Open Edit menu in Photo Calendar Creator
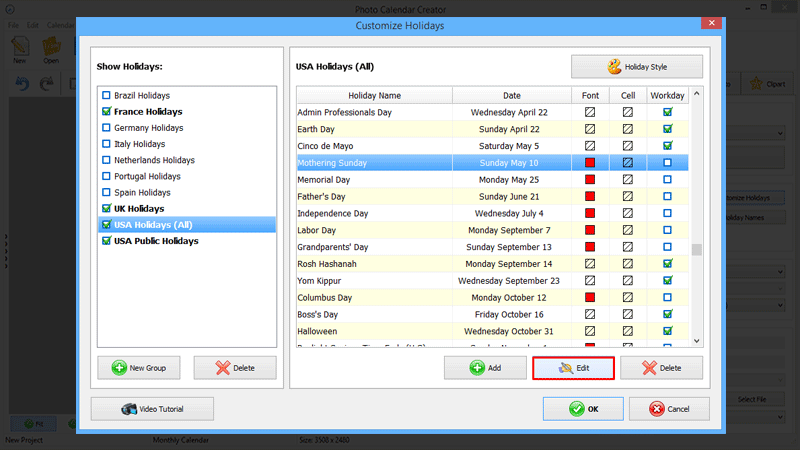Image resolution: width=800 pixels, height=450 pixels. (33, 25)
